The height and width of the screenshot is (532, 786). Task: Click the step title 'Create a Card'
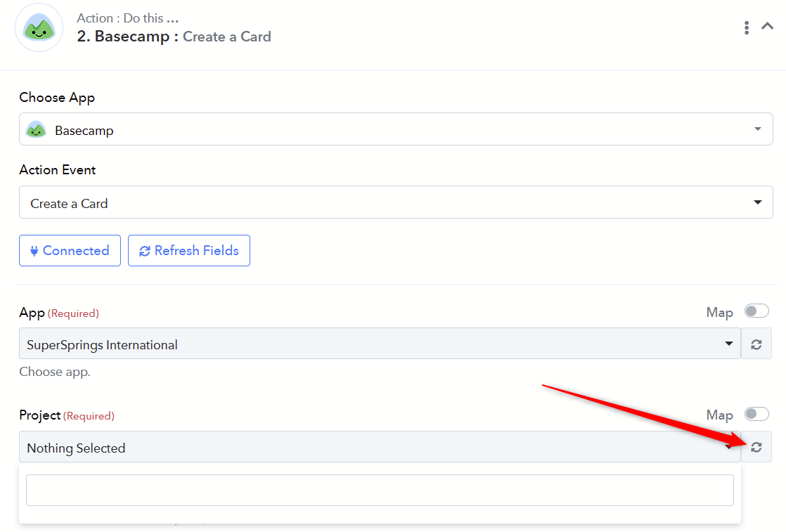tap(226, 37)
